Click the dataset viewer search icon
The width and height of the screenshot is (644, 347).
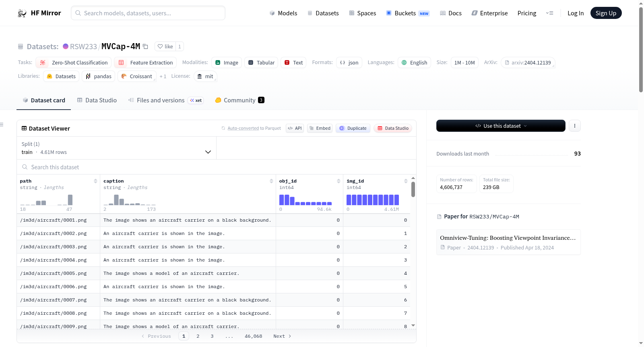25,167
